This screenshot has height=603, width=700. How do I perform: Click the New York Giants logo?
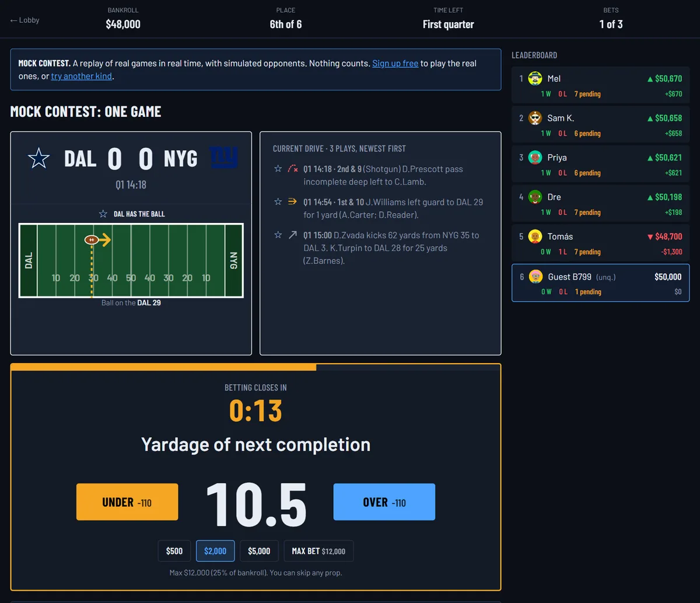[223, 158]
